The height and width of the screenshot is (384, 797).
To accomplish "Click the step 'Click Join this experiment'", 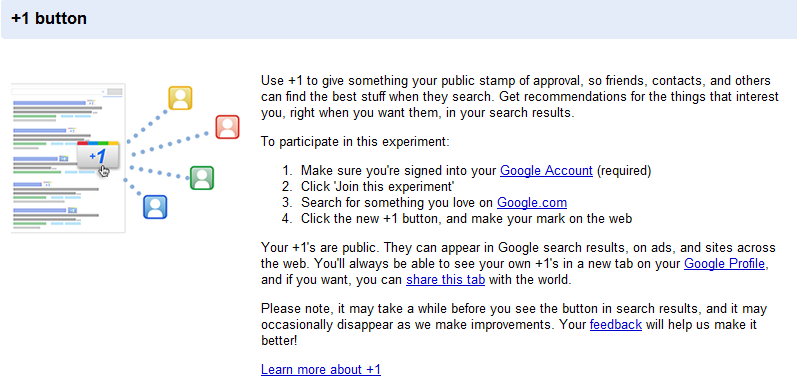I will [x=377, y=187].
